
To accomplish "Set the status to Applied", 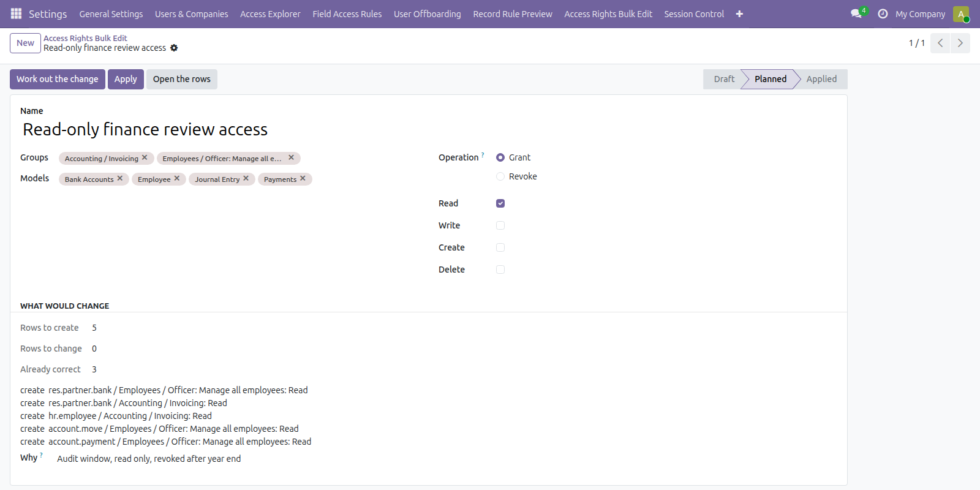I will 821,79.
